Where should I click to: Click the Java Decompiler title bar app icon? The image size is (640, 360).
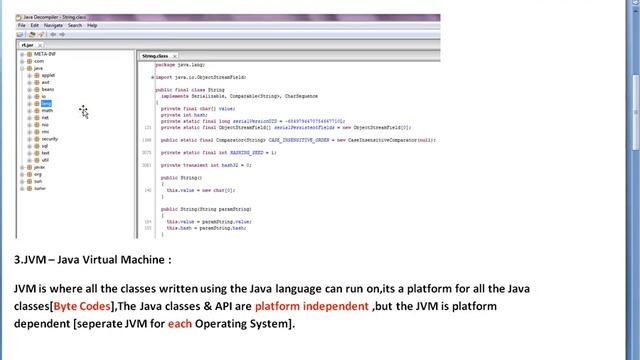coord(18,18)
